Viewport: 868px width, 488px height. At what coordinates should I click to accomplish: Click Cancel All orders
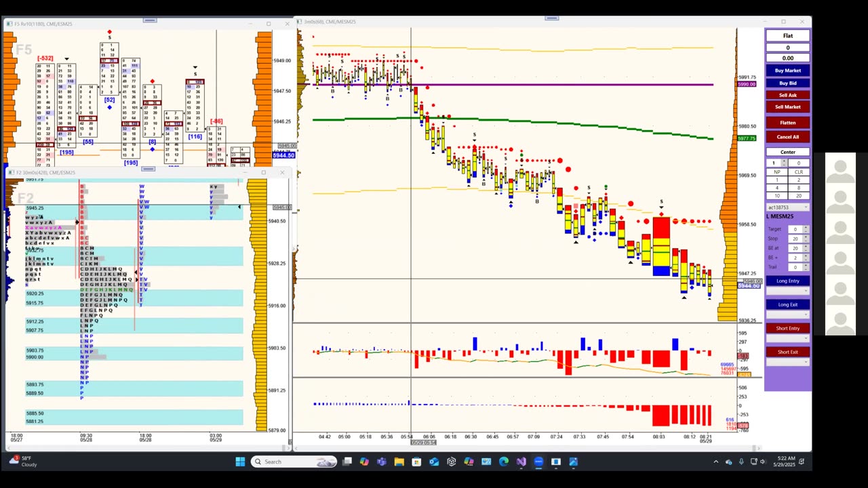(787, 137)
